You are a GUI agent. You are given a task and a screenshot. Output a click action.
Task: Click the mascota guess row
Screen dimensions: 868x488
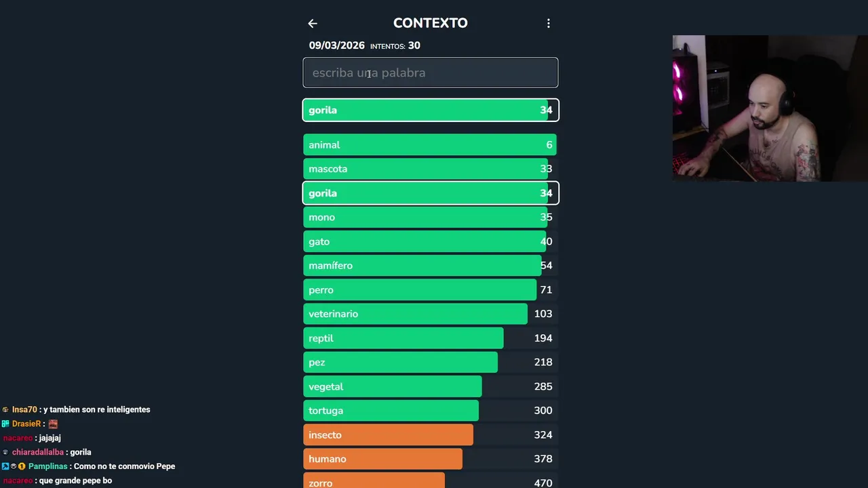[x=430, y=169]
